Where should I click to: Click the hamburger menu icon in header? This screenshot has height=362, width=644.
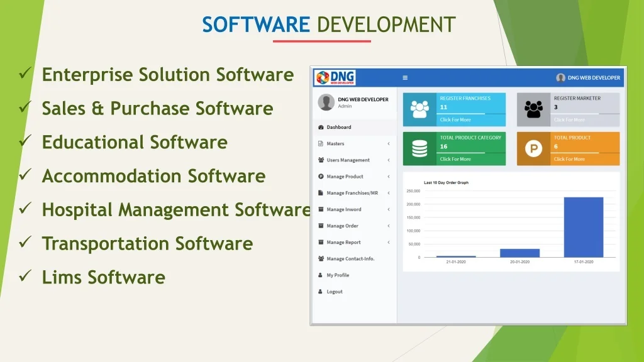point(405,78)
